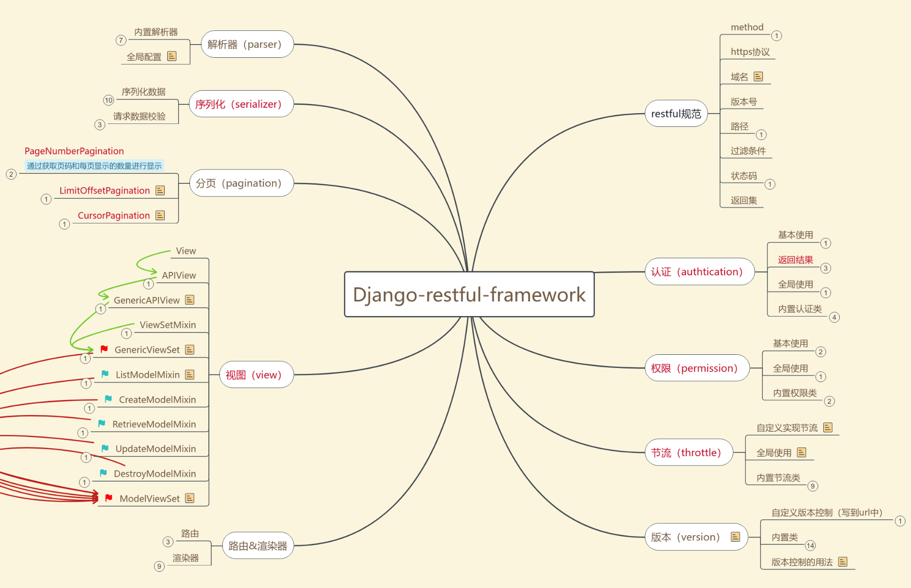Click the note icon on 版本控制的用法

pyautogui.click(x=842, y=562)
